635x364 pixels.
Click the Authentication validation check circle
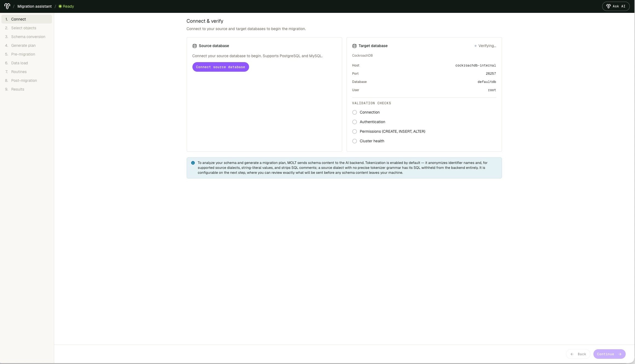tap(354, 122)
